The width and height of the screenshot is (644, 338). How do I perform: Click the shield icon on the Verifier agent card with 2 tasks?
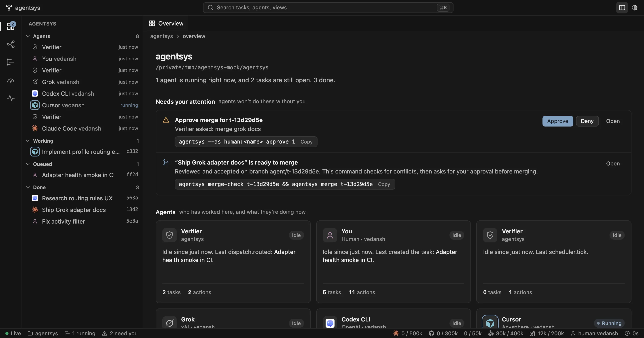click(169, 235)
